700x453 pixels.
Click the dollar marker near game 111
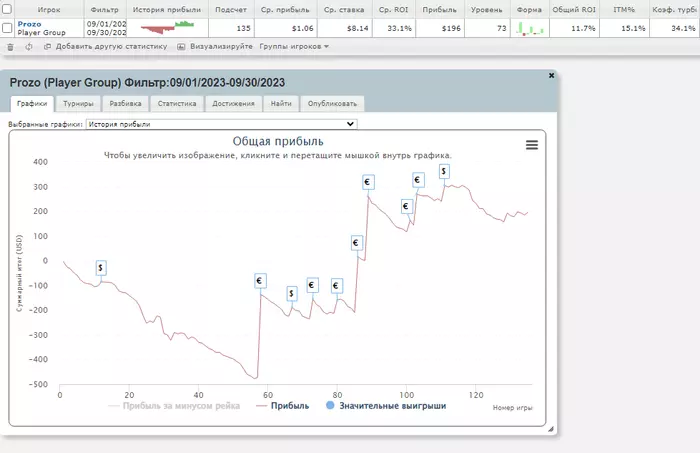click(444, 171)
